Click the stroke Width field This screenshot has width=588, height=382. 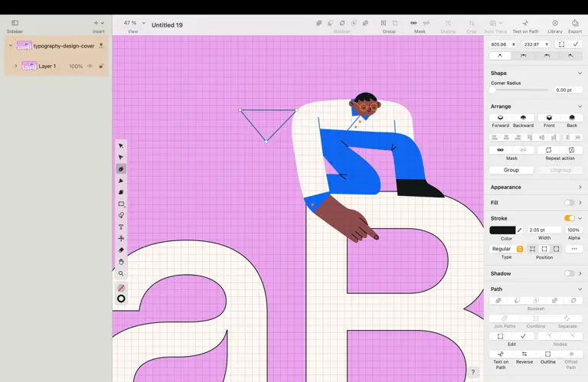point(544,230)
